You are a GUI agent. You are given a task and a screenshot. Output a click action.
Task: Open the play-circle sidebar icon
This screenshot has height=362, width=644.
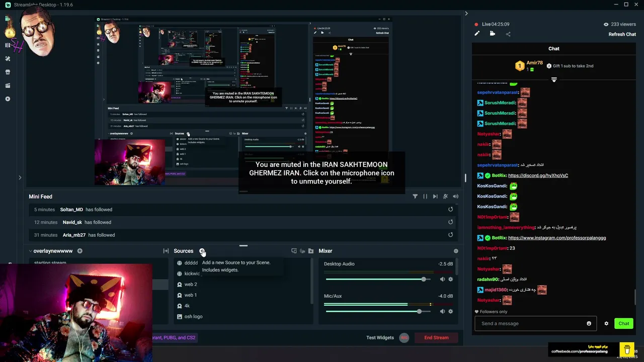pos(8,99)
